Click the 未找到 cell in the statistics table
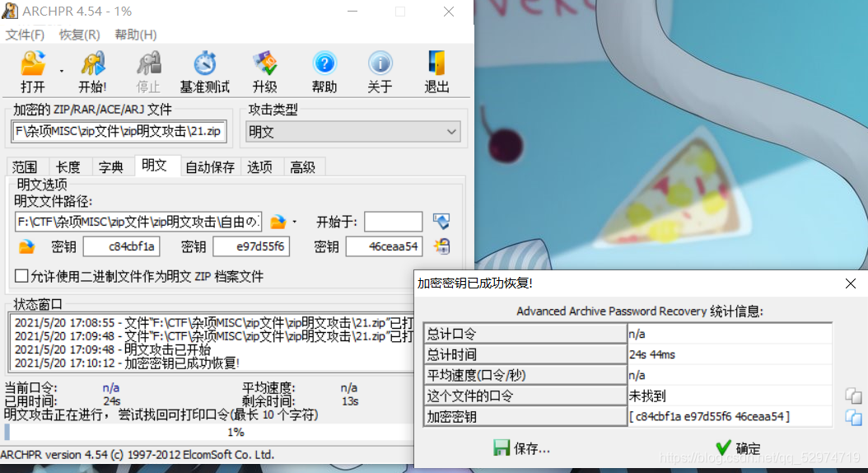 pos(730,396)
